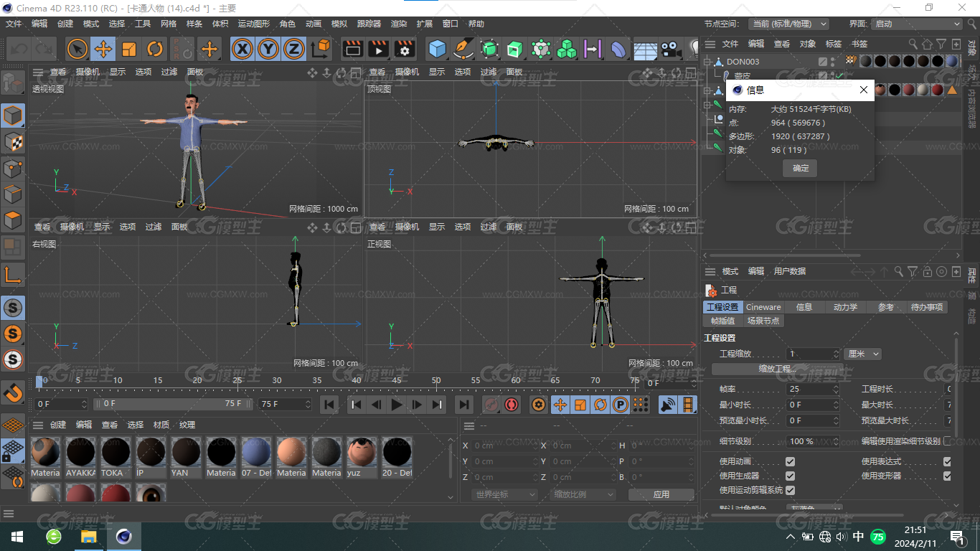Click 确定 in the 信息 dialog
The image size is (980, 551).
click(801, 168)
